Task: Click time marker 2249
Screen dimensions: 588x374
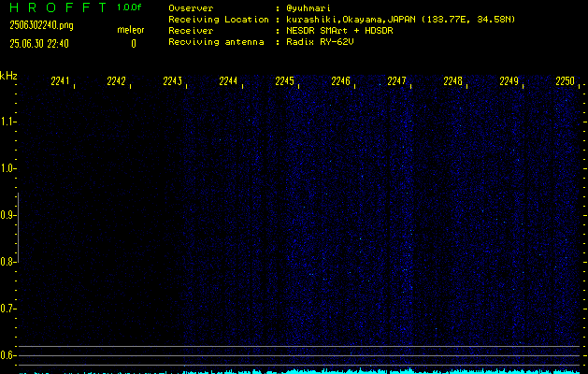Action: tap(509, 81)
